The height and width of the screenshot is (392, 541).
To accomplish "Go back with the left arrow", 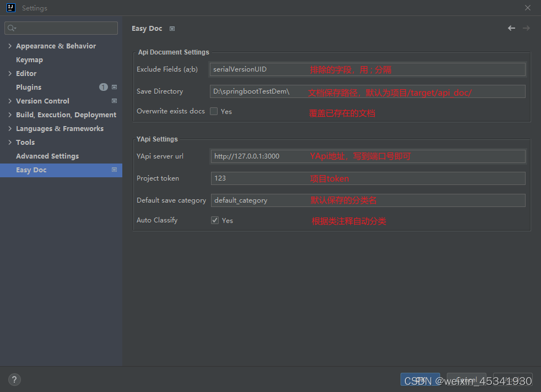I will pos(511,28).
